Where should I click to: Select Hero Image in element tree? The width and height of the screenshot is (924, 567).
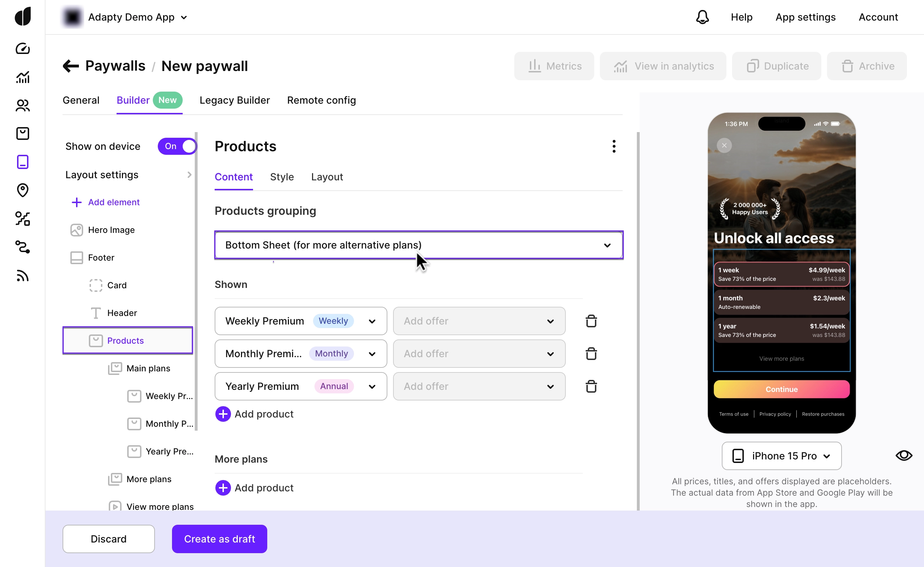pos(111,230)
